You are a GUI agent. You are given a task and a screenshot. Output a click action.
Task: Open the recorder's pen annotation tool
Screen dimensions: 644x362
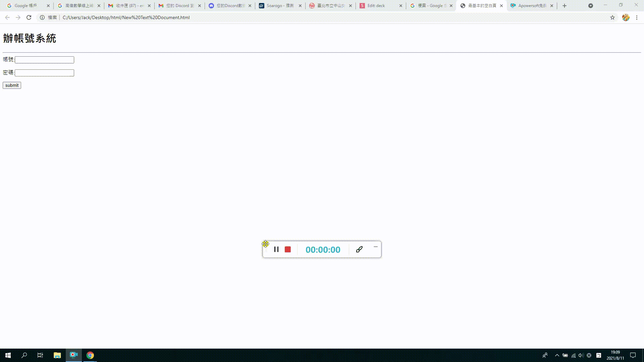pos(359,249)
